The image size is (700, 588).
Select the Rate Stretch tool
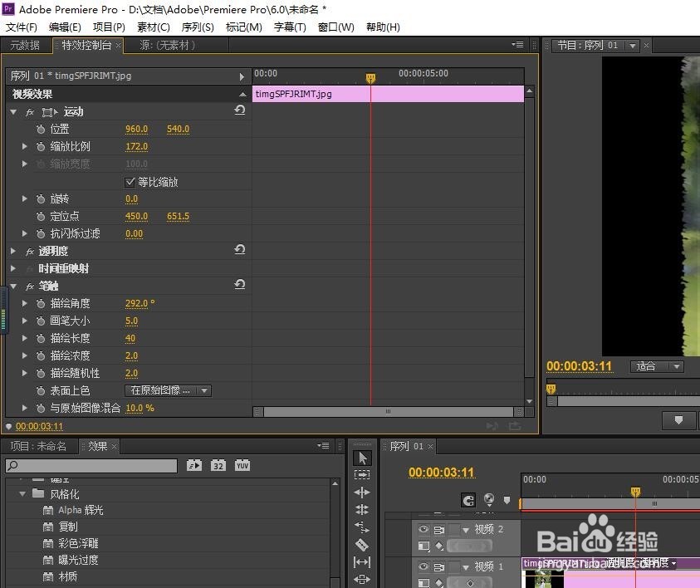(x=362, y=527)
